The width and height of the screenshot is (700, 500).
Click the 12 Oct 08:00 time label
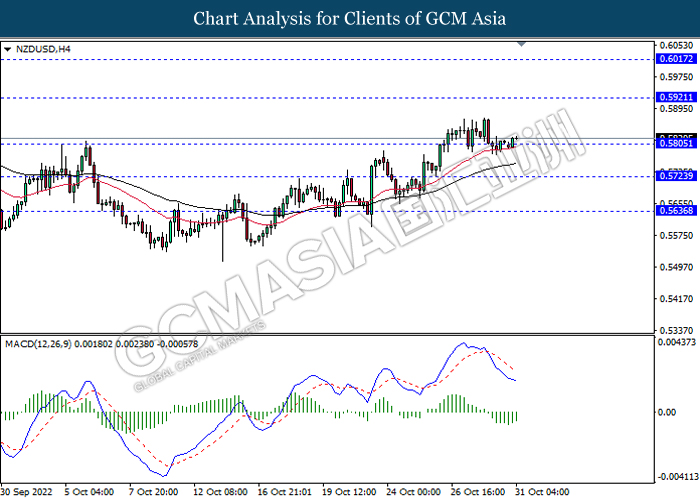[221, 492]
